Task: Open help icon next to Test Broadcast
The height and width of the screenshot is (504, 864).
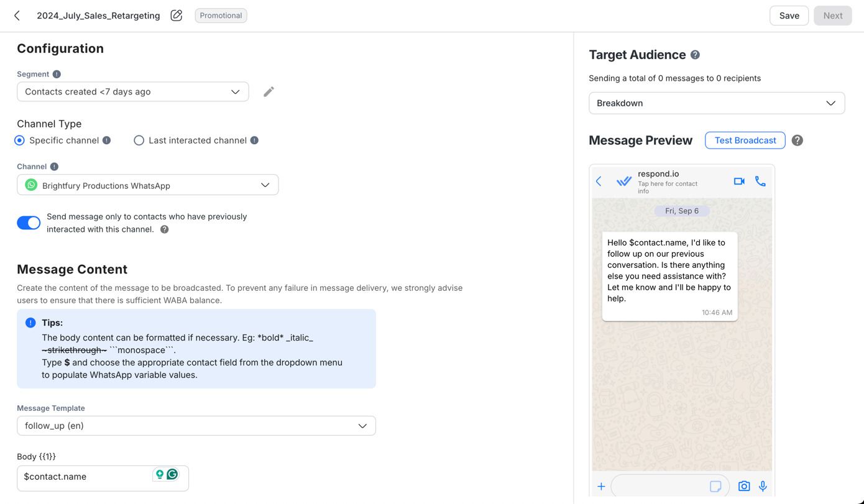Action: click(797, 140)
